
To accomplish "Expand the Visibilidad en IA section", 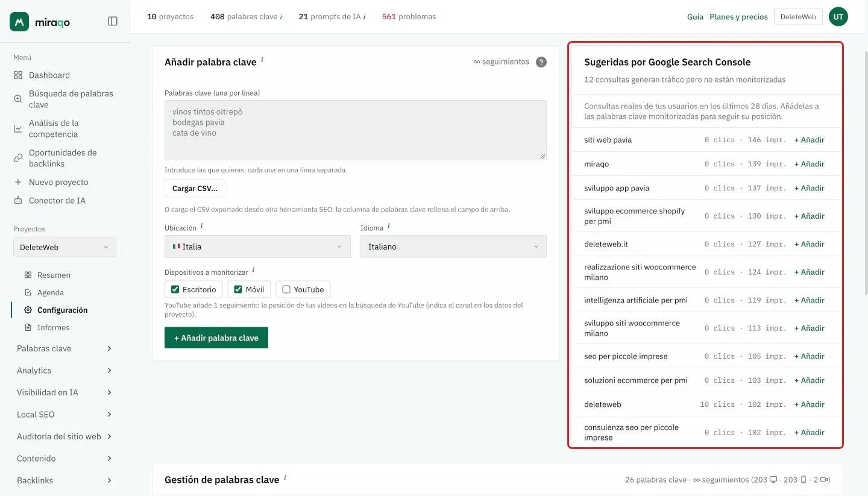I will (64, 392).
